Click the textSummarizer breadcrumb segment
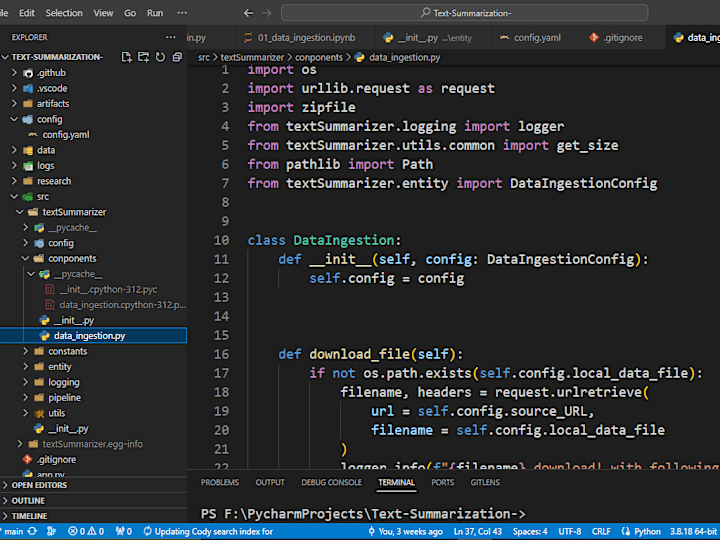The width and height of the screenshot is (720, 540). [252, 57]
